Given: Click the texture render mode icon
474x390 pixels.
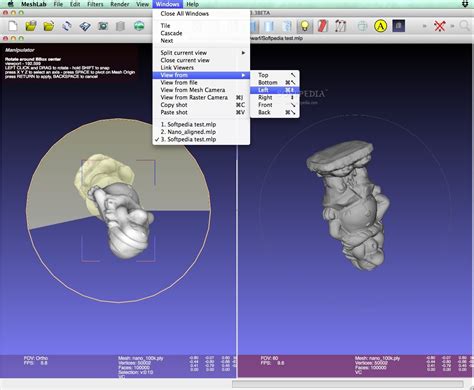Looking at the screenshot, I should pyautogui.click(x=287, y=26).
